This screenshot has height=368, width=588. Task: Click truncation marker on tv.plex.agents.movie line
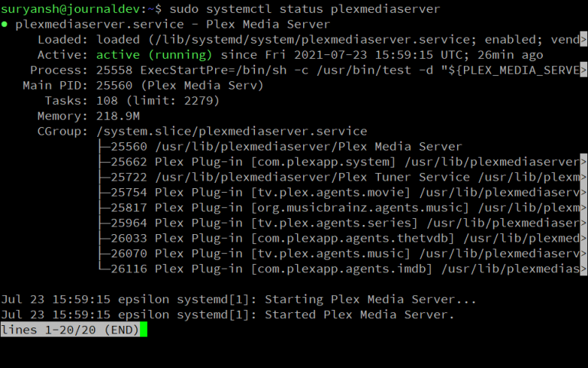click(583, 193)
